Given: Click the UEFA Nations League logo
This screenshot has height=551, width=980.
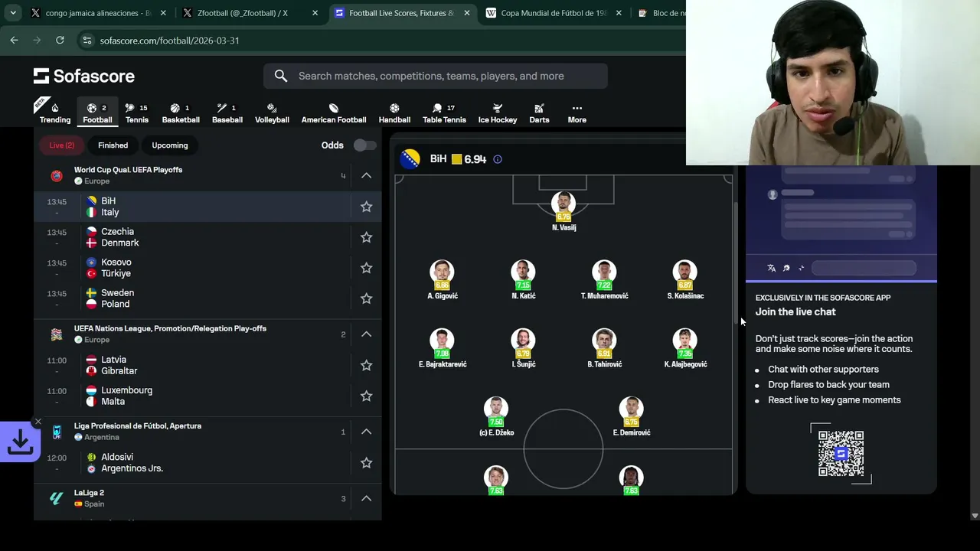Looking at the screenshot, I should click(x=57, y=334).
